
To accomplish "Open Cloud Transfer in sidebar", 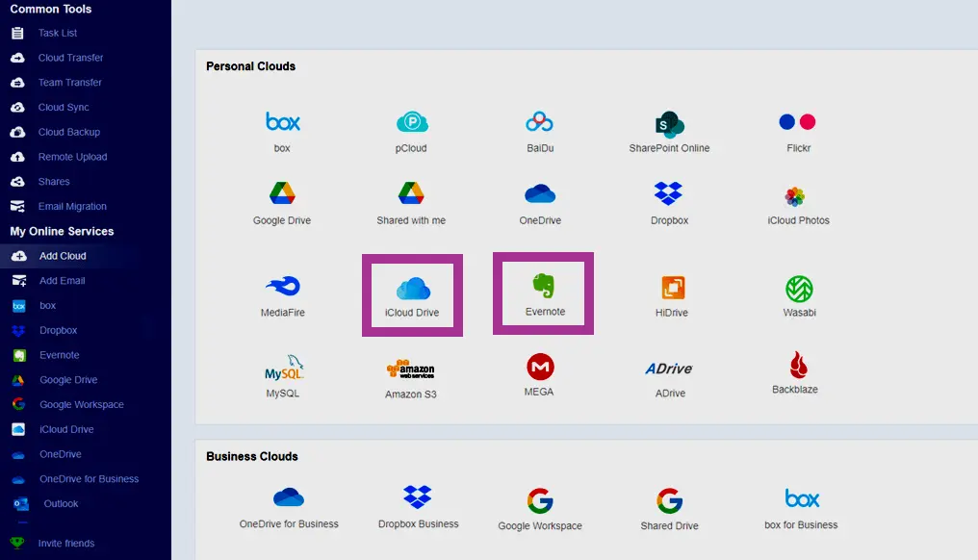I will coord(70,58).
